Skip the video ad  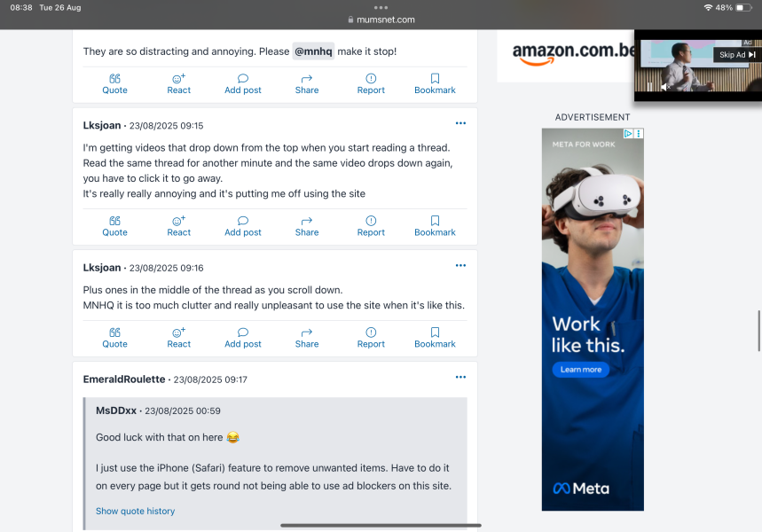point(737,55)
